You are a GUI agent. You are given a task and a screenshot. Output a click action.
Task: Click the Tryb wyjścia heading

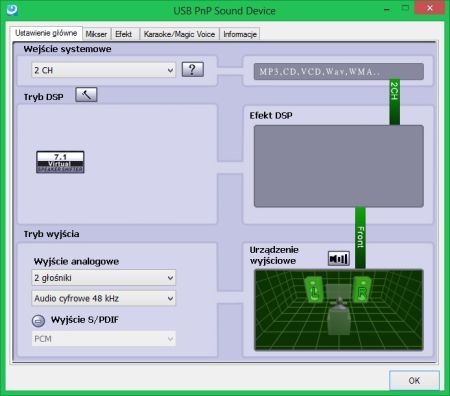tap(51, 234)
